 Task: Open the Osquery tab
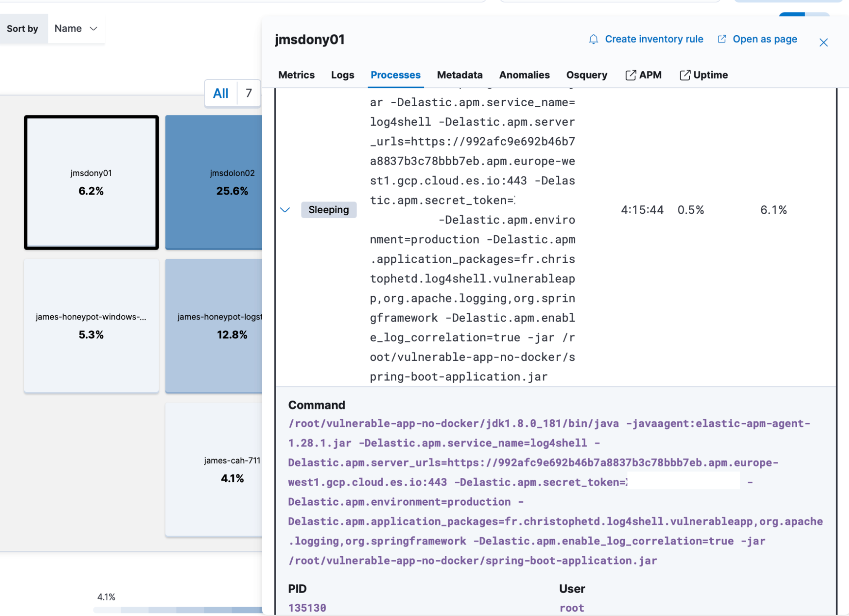[587, 75]
